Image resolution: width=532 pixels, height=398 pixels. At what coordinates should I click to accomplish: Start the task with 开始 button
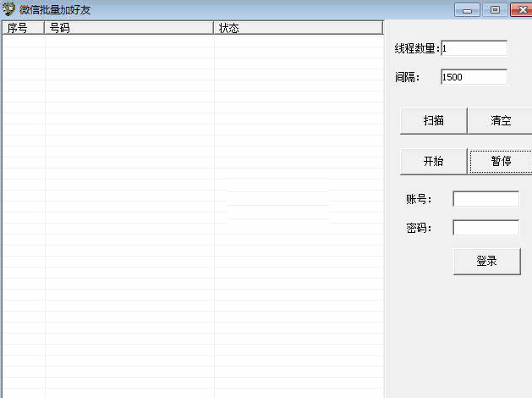tap(434, 161)
